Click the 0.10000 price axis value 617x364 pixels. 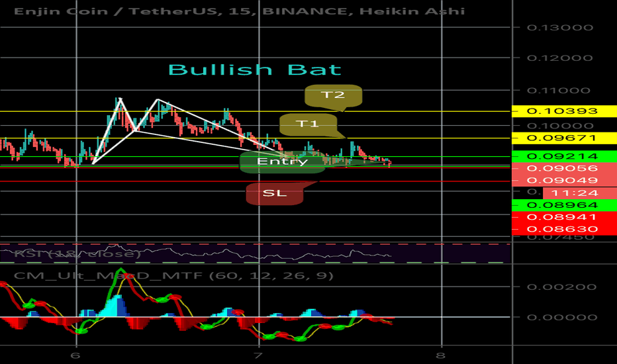pos(560,126)
